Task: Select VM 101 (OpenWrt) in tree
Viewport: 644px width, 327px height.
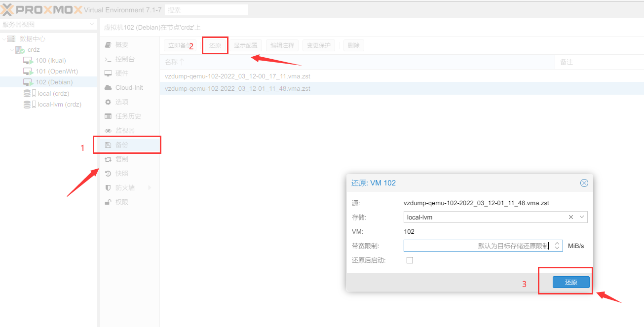Action: 56,72
